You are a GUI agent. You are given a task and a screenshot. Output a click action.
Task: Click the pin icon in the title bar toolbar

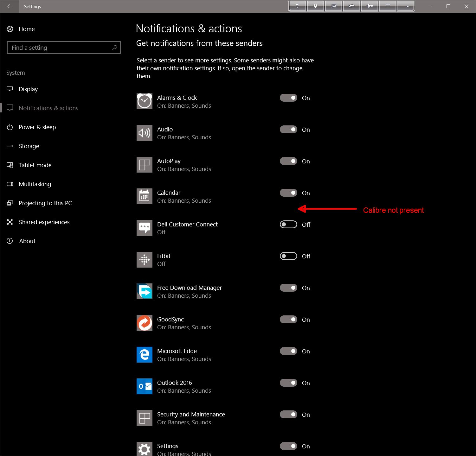coord(370,6)
